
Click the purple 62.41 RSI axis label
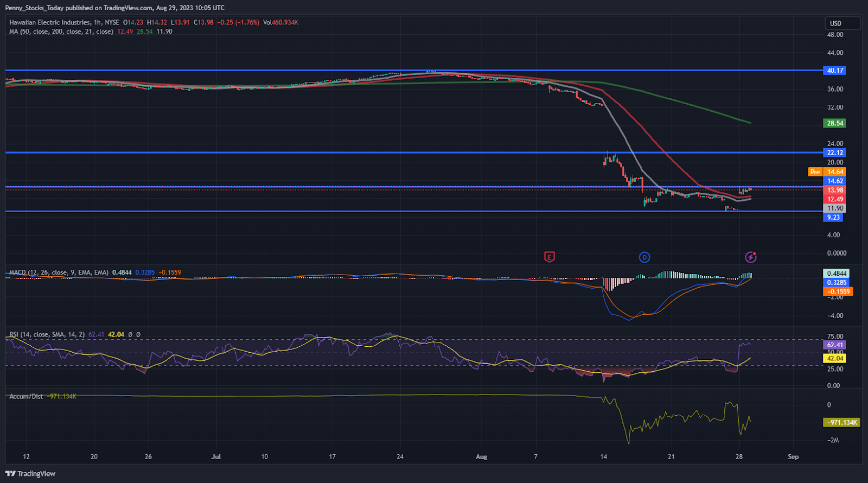click(835, 345)
